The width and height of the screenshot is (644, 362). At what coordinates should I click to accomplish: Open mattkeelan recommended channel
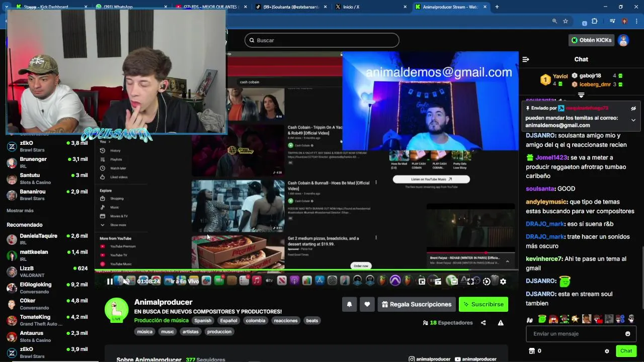pos(48,255)
